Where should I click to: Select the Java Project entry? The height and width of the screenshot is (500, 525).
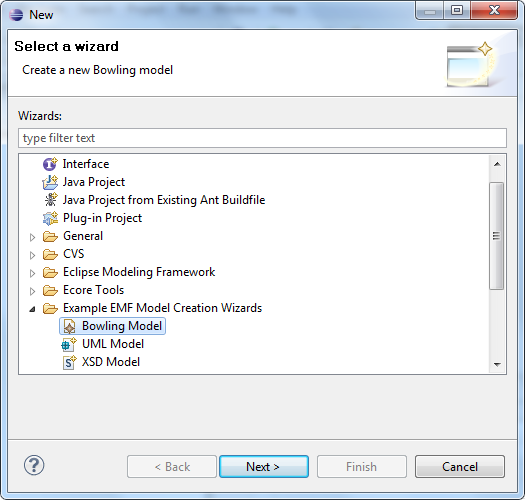coord(94,182)
